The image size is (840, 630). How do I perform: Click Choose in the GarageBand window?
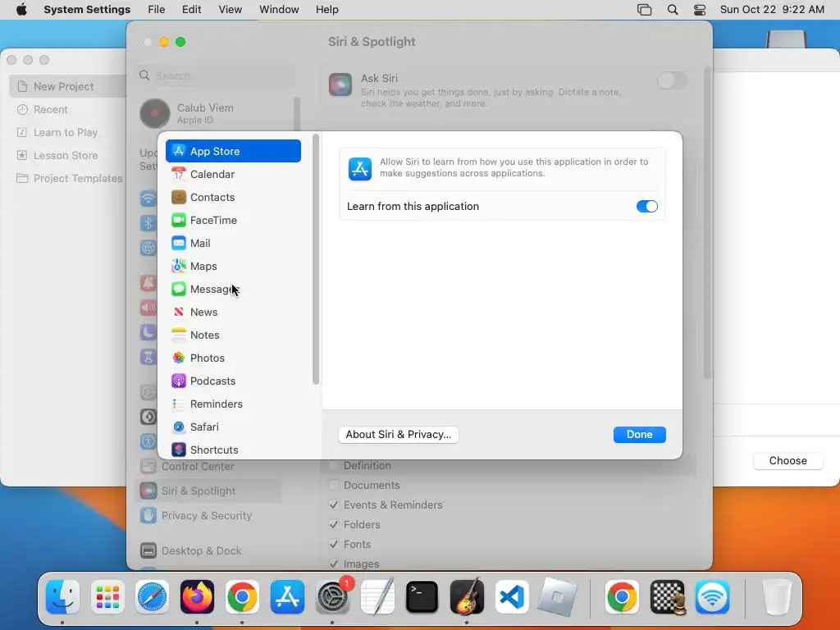787,461
